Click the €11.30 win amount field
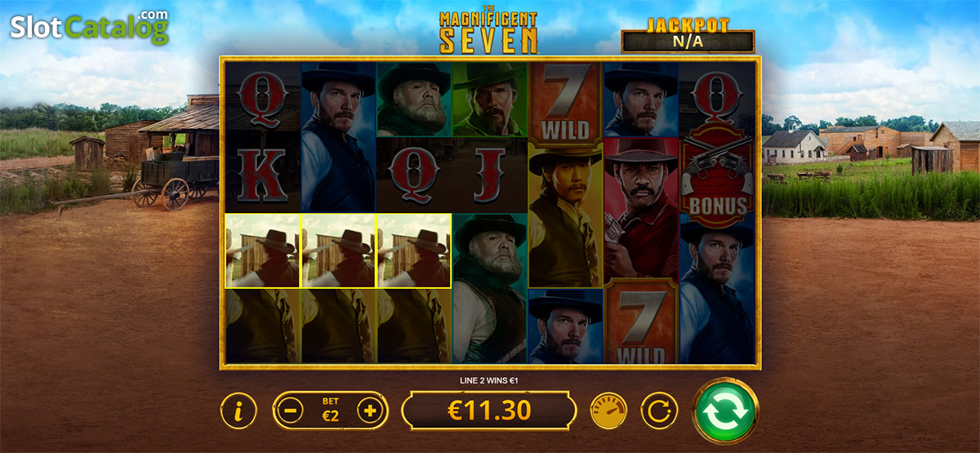 (488, 411)
